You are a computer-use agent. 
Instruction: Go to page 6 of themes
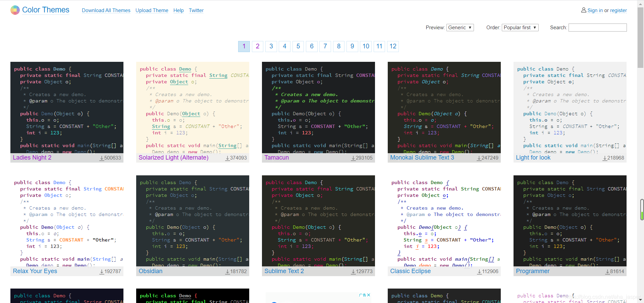pyautogui.click(x=312, y=46)
